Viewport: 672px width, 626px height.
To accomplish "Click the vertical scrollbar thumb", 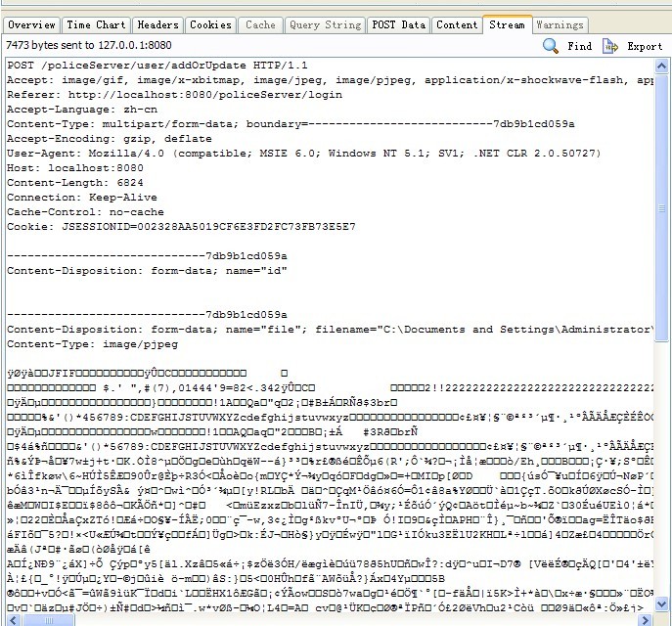I will coord(661,207).
